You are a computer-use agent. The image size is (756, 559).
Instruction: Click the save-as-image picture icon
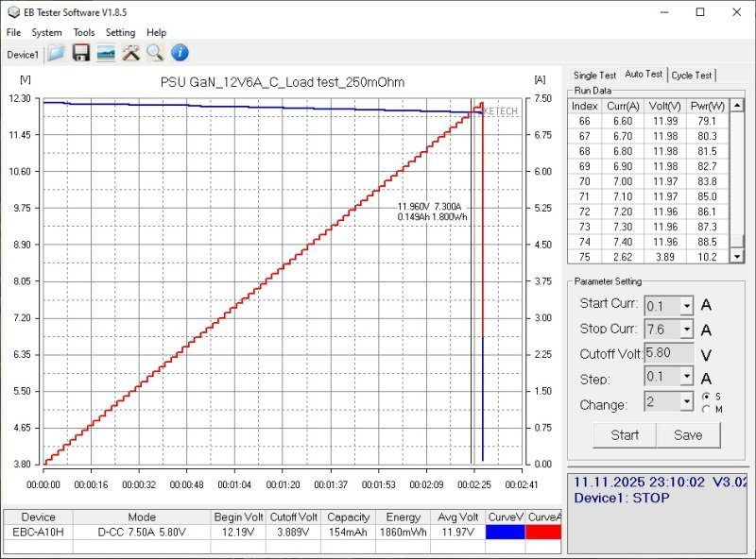(106, 53)
